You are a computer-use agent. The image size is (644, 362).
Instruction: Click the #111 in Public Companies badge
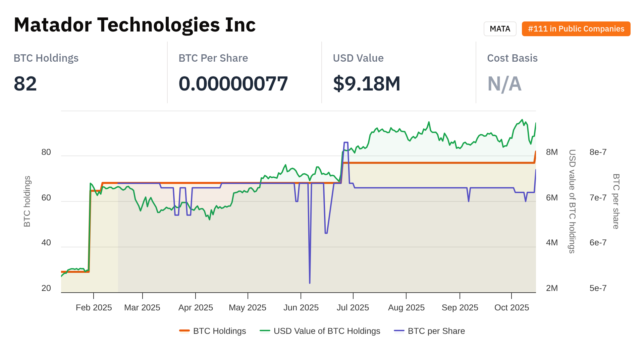point(576,29)
